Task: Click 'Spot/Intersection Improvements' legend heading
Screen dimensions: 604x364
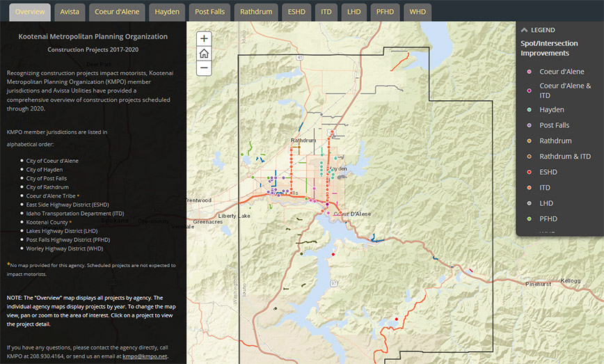Action: click(549, 48)
